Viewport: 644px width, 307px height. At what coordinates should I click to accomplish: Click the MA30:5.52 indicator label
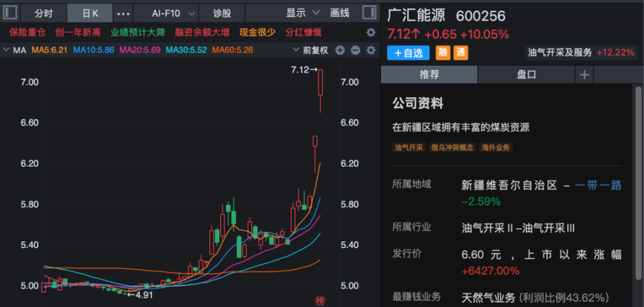coord(186,50)
